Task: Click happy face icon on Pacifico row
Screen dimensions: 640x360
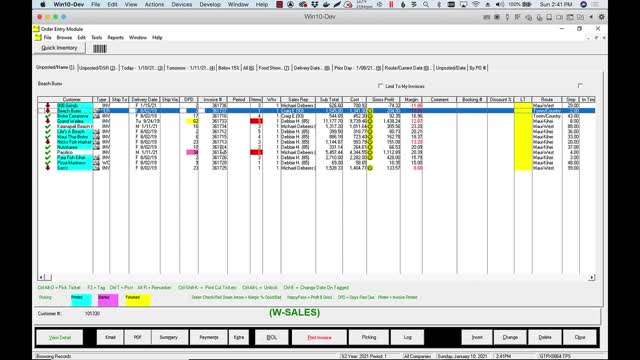Action: pyautogui.click(x=370, y=152)
